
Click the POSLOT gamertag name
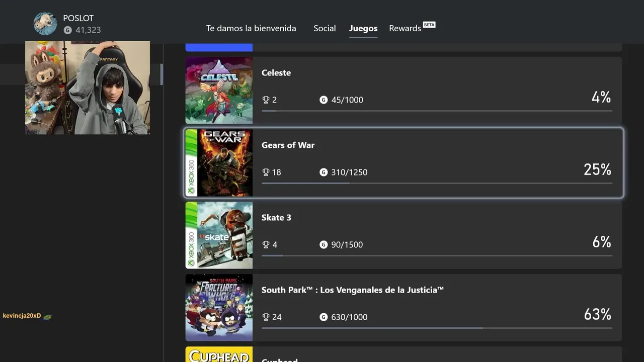[78, 18]
